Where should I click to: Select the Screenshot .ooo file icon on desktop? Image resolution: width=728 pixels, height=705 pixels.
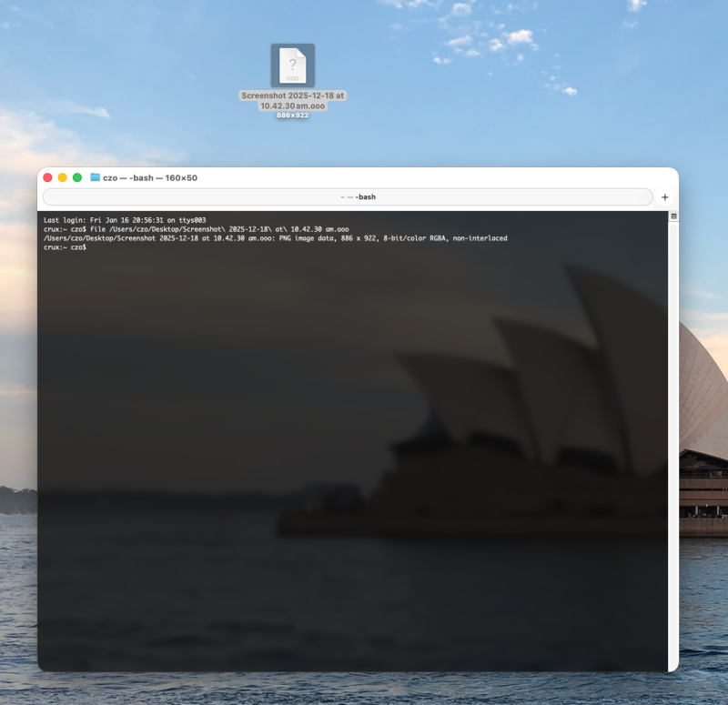[292, 65]
